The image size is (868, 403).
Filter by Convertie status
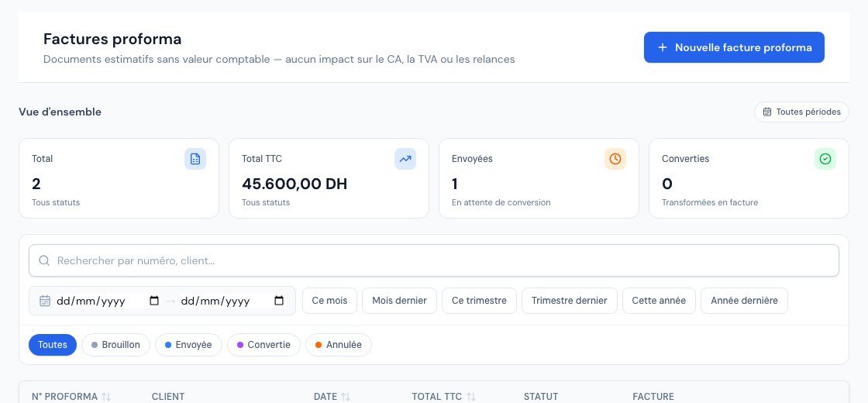coord(263,345)
